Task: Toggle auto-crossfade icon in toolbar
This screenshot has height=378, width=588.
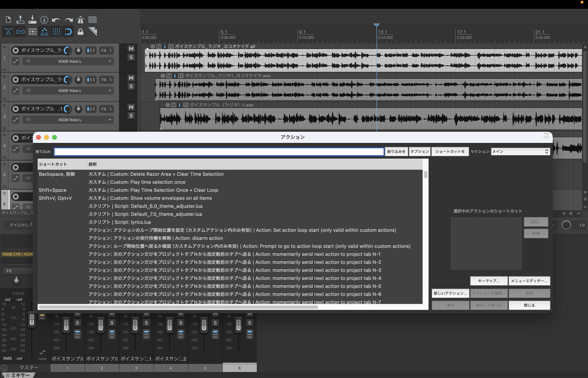Action: pos(8,31)
